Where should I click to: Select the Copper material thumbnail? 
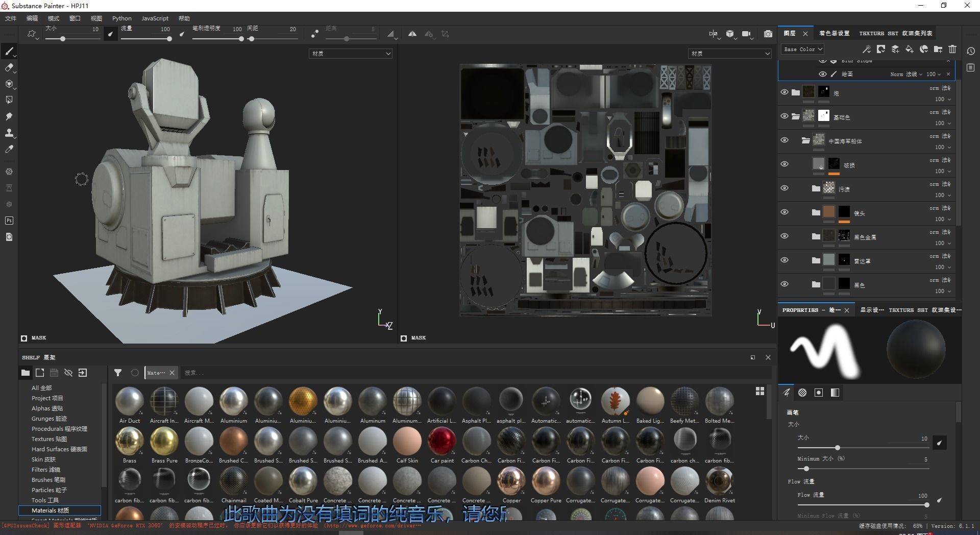click(x=511, y=481)
